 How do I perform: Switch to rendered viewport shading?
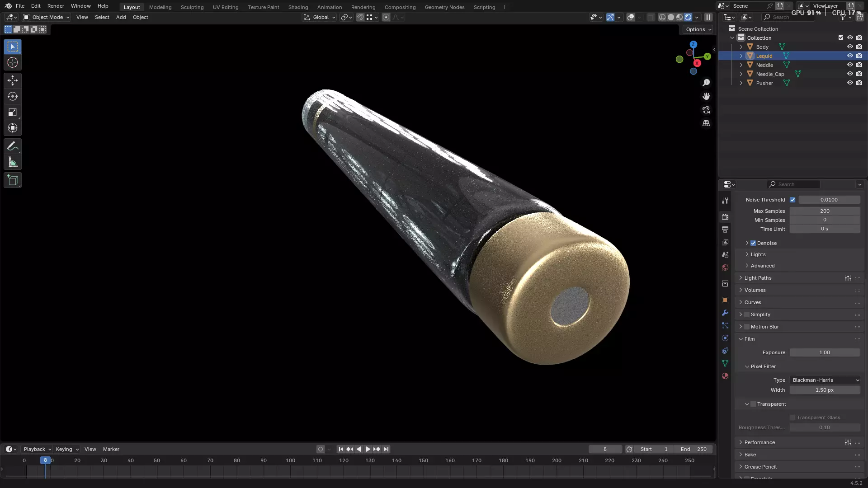click(x=688, y=17)
